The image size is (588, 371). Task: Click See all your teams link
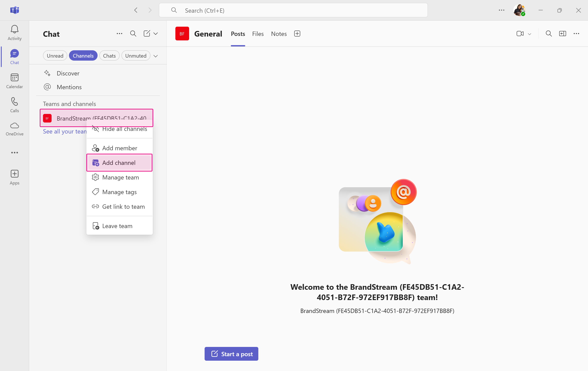65,131
